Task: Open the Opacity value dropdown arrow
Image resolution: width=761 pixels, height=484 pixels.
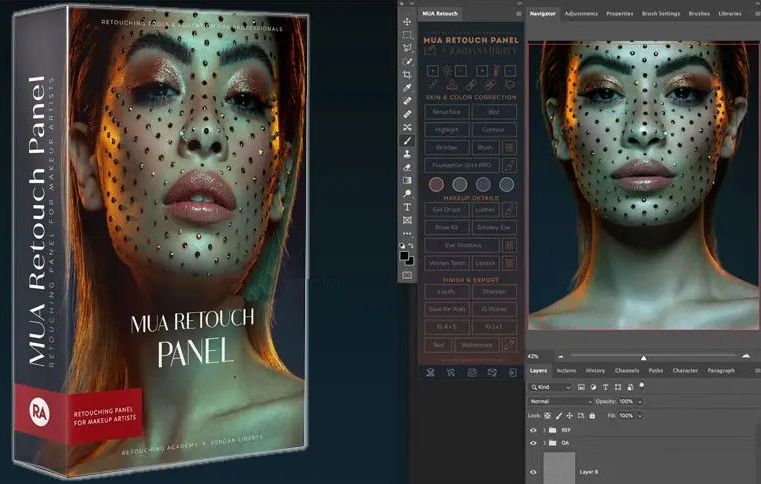Action: pos(640,401)
